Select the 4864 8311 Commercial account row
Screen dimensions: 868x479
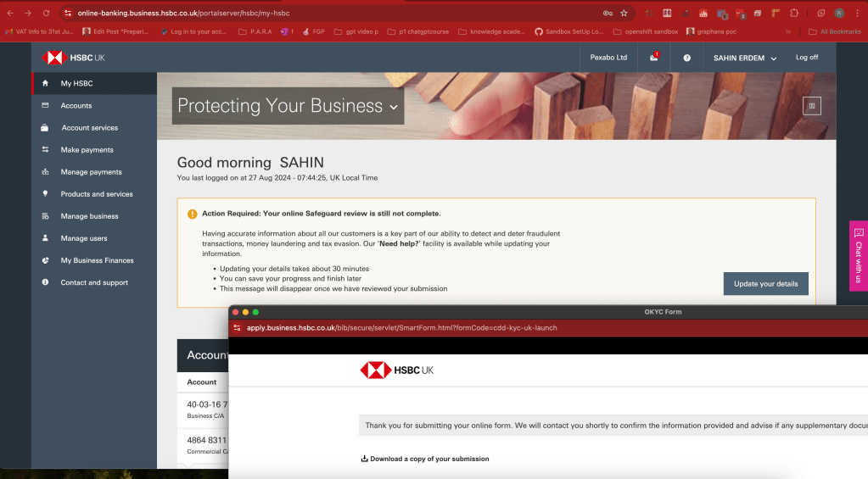(x=203, y=445)
